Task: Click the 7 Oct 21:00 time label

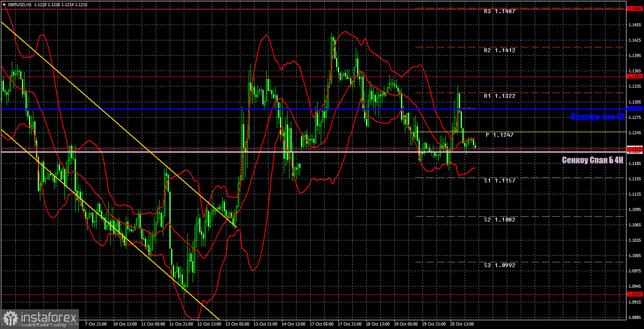Action: coord(95,325)
